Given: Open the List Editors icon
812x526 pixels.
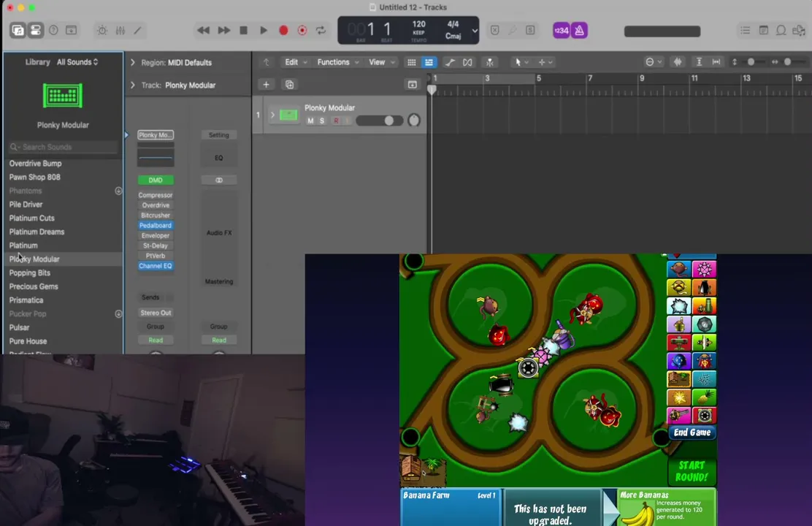Looking at the screenshot, I should pyautogui.click(x=746, y=31).
